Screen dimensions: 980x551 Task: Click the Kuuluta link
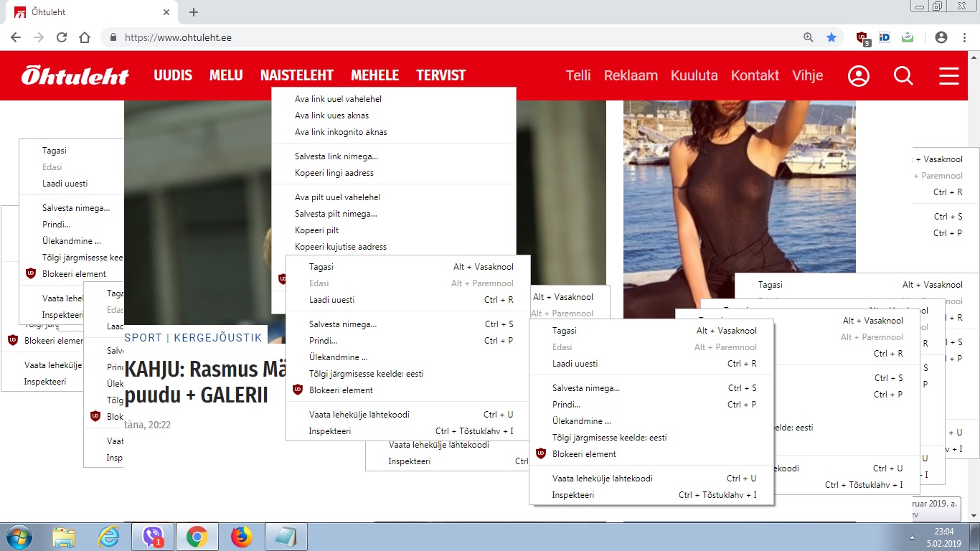tap(694, 75)
